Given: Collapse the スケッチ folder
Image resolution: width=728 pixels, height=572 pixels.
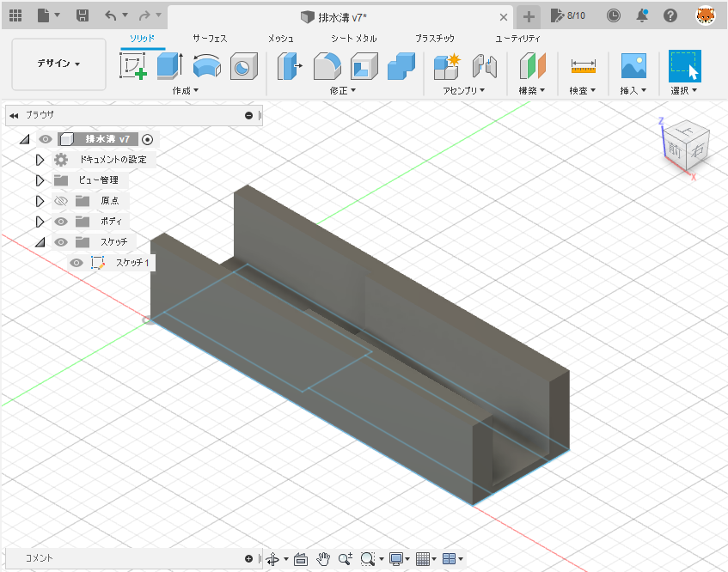Looking at the screenshot, I should point(38,241).
